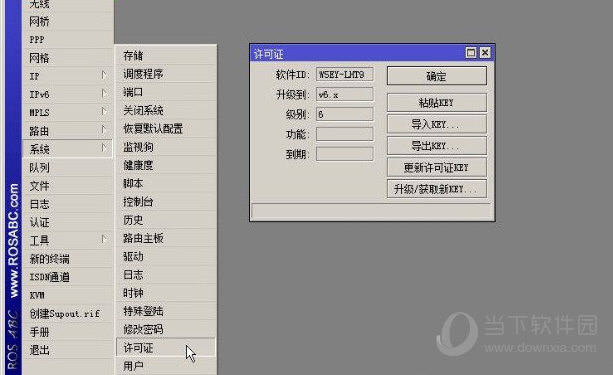
Task: Expand the 系统 submenu arrow
Action: click(x=103, y=148)
